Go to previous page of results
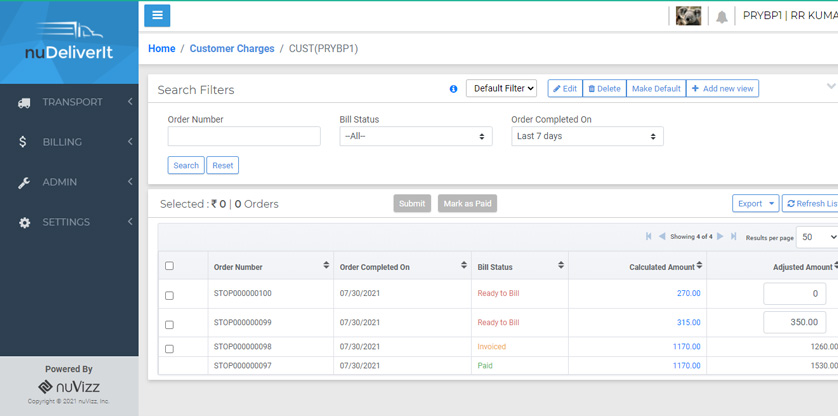838x416 pixels. (x=662, y=236)
